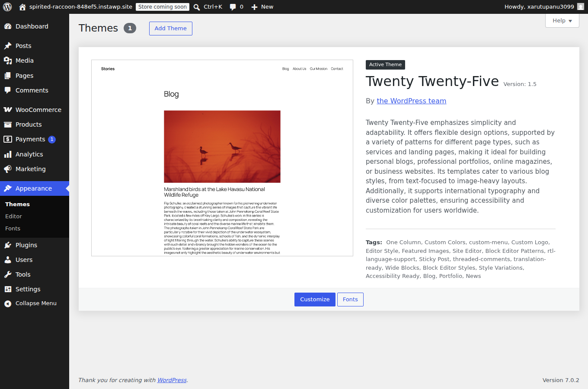Click the Add Theme button

(171, 29)
